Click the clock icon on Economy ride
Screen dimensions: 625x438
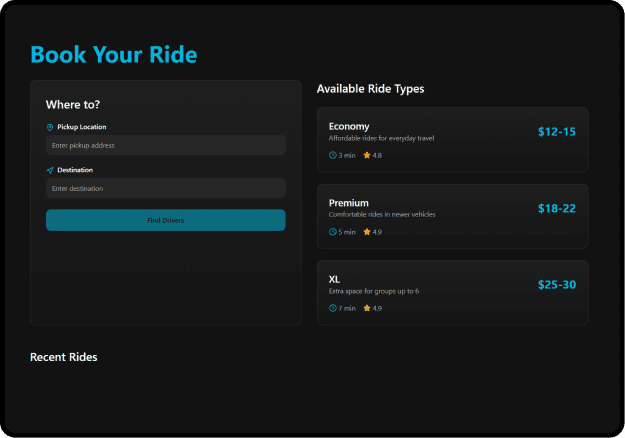(333, 155)
